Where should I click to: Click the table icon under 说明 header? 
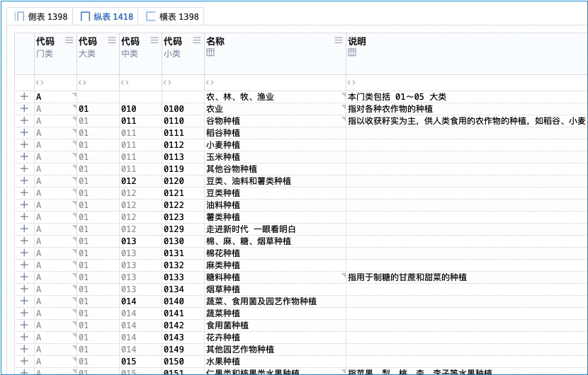click(x=352, y=53)
